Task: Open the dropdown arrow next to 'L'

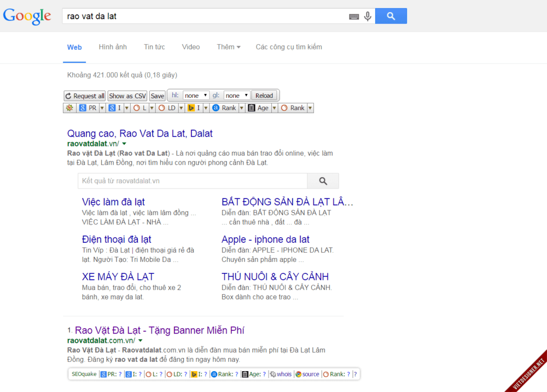Action: [152, 108]
